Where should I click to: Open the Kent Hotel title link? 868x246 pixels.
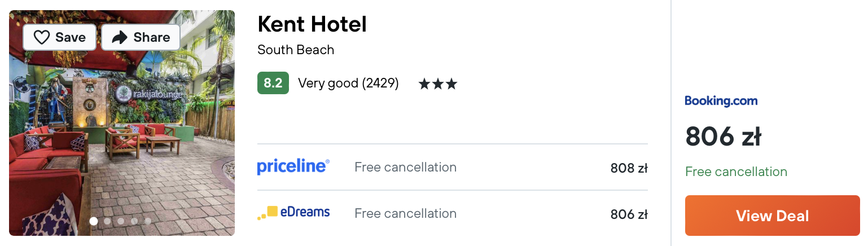tap(312, 24)
